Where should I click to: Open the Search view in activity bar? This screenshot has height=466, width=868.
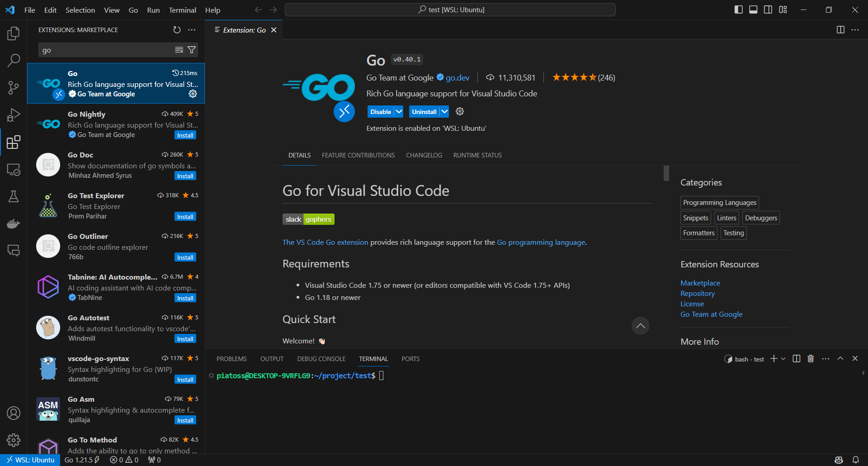[x=14, y=60]
